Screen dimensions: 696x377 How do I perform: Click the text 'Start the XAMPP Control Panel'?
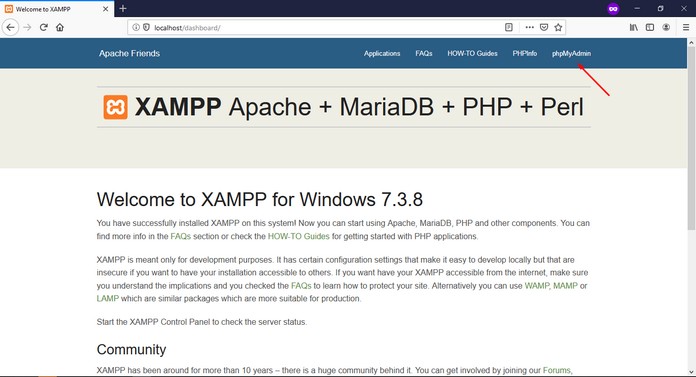point(154,322)
